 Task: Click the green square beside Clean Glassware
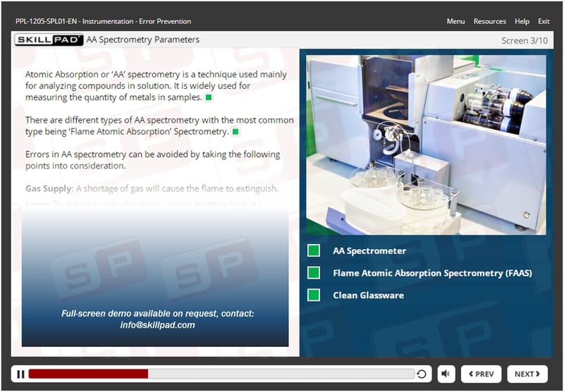pos(314,295)
